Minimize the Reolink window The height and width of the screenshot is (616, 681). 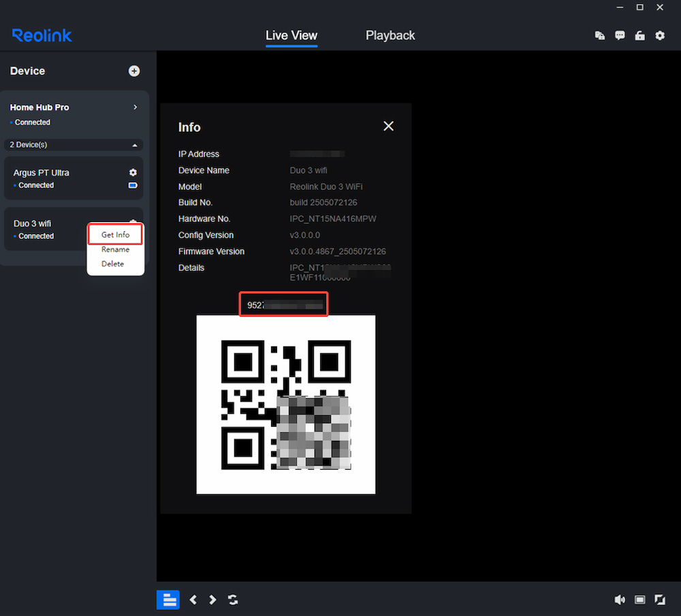tap(620, 7)
